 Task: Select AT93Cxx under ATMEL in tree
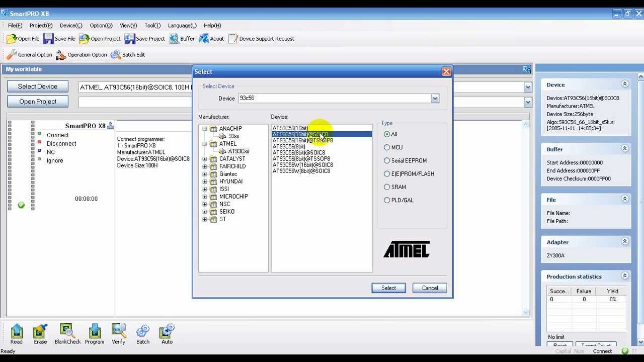point(238,151)
